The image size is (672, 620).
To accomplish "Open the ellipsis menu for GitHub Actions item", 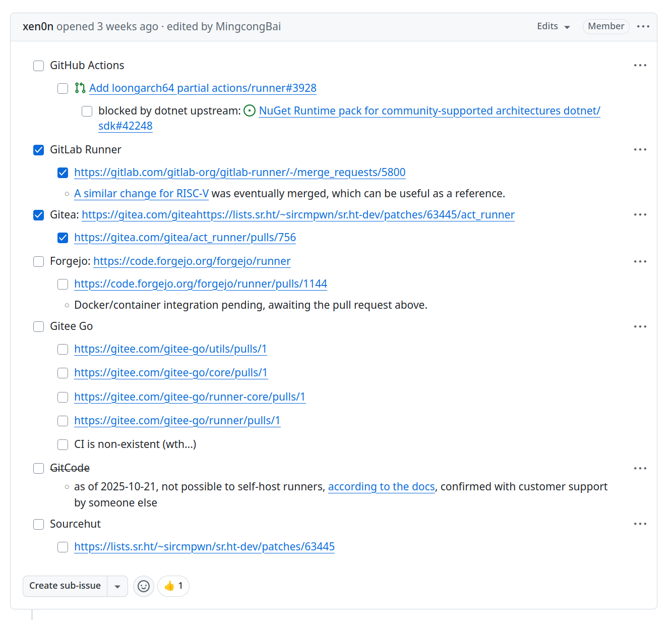I will (640, 65).
